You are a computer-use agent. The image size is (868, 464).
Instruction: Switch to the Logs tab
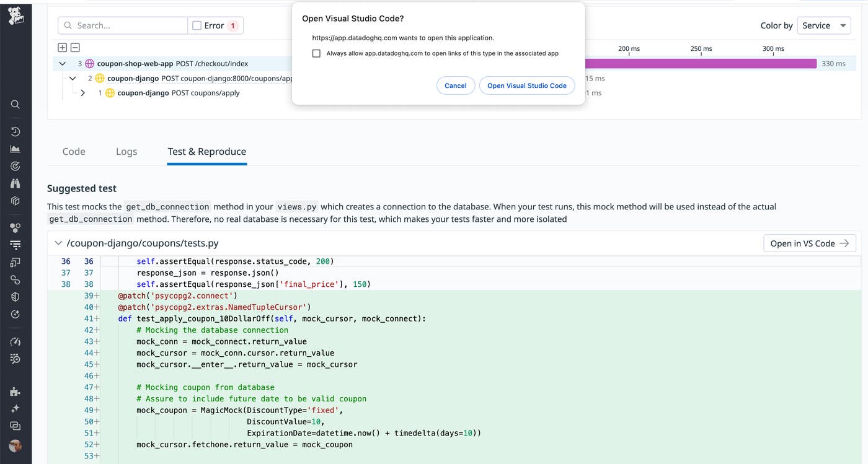pos(126,151)
